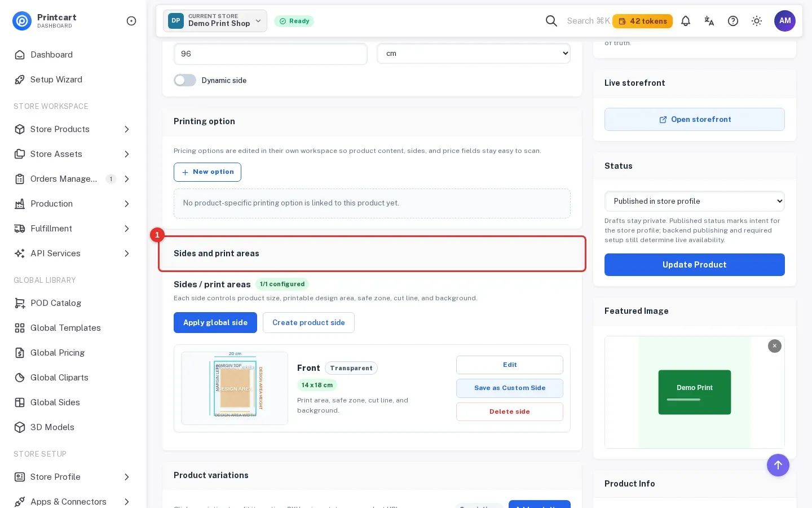Toggle the Dynamic side switch
Screen dimensions: 812x508
pyautogui.click(x=185, y=80)
